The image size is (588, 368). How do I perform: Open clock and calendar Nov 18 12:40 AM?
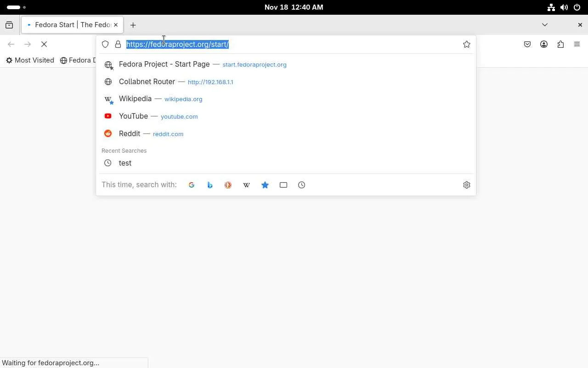coord(294,7)
